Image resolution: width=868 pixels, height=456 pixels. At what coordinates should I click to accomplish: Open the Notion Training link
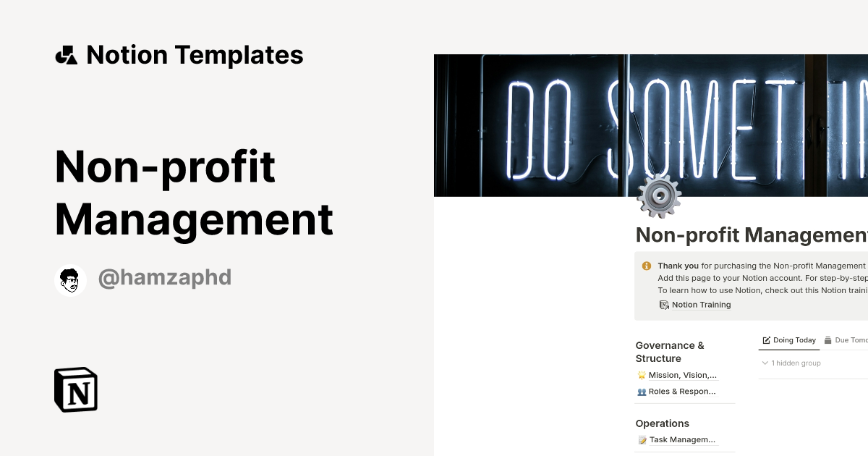point(701,305)
